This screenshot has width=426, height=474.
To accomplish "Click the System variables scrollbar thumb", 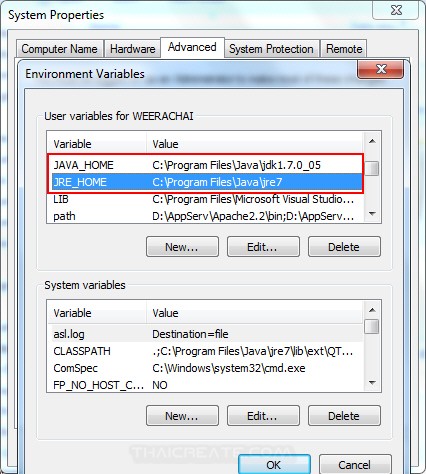I will tap(372, 326).
